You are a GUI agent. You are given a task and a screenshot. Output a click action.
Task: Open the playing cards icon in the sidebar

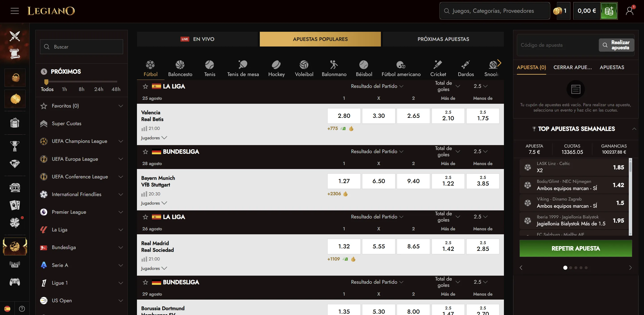(15, 205)
